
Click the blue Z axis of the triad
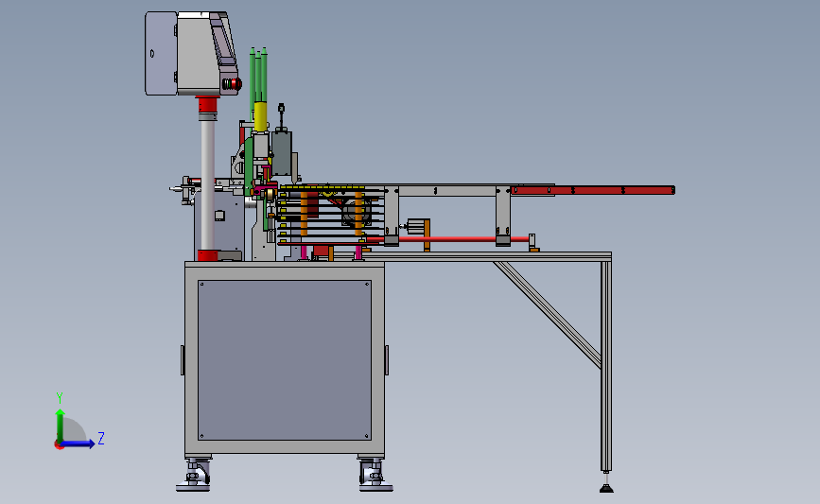tap(79, 443)
